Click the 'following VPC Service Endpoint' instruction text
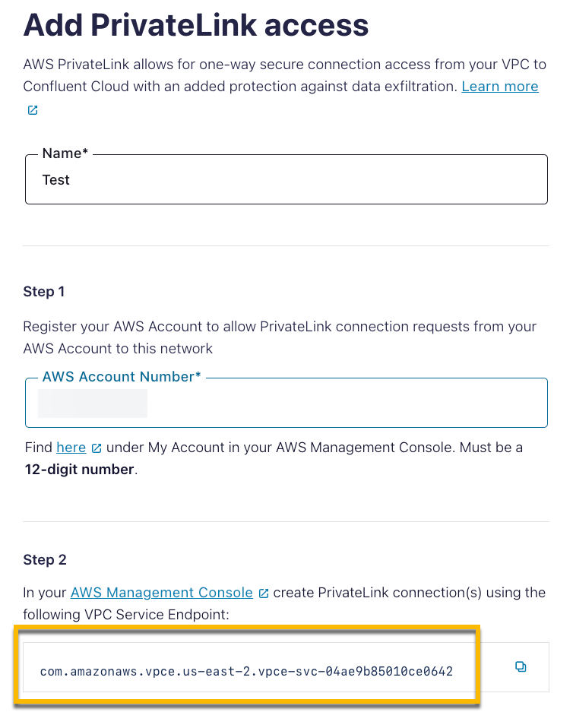The image size is (573, 728). (125, 614)
